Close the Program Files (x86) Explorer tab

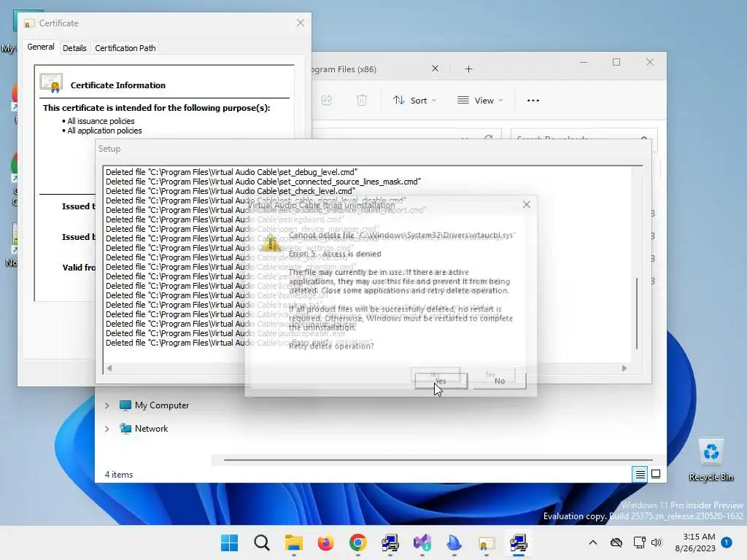click(435, 69)
